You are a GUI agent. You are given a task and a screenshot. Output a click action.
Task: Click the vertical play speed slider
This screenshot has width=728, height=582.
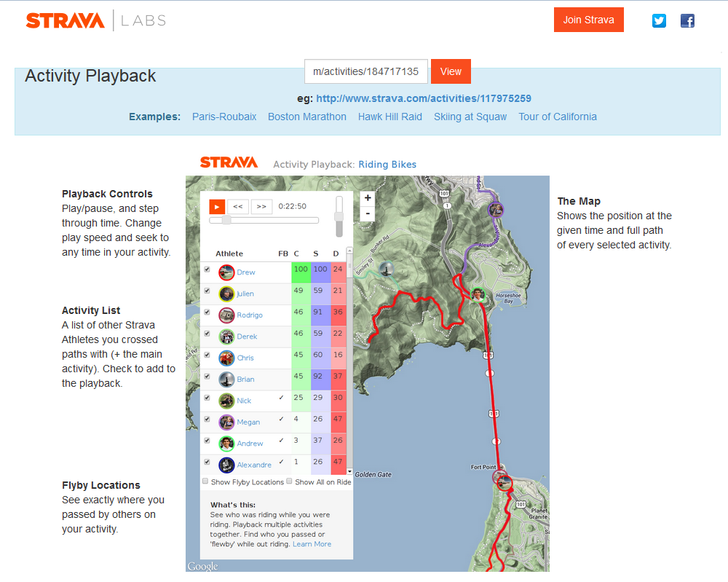click(x=339, y=216)
